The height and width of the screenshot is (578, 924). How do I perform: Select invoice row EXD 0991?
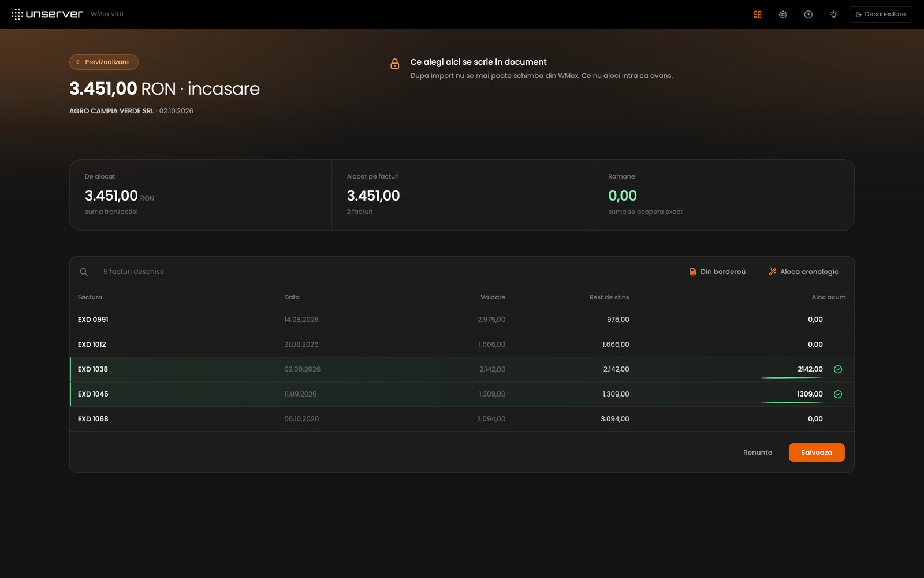click(x=462, y=320)
